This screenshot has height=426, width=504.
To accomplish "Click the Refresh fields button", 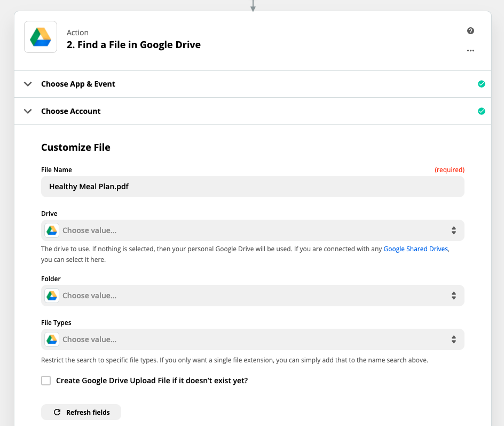I will point(81,412).
